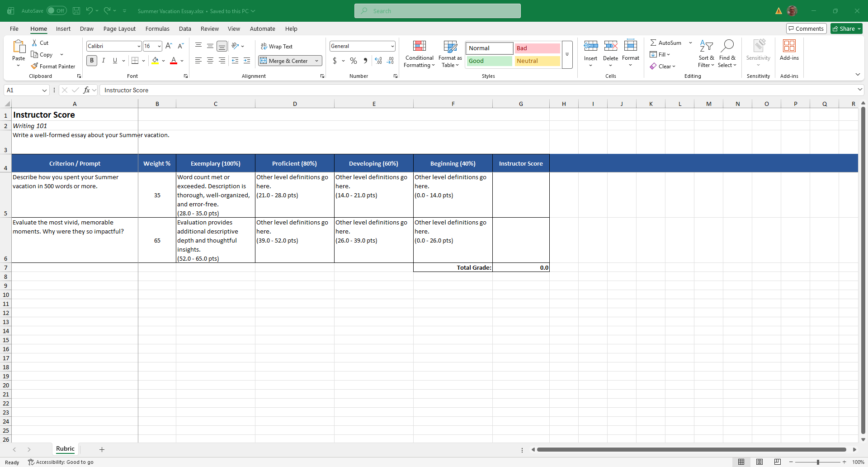Screen dimensions: 868x467
Task: Apply top align to cell
Action: (198, 46)
